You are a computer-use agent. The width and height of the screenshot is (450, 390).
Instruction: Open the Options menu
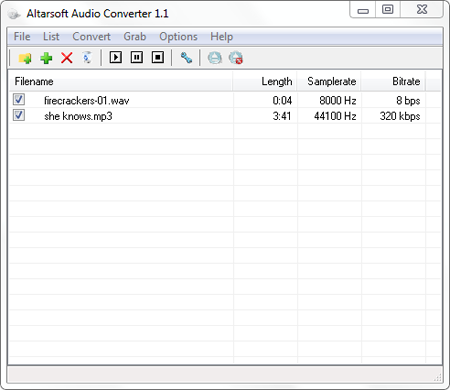pyautogui.click(x=178, y=36)
